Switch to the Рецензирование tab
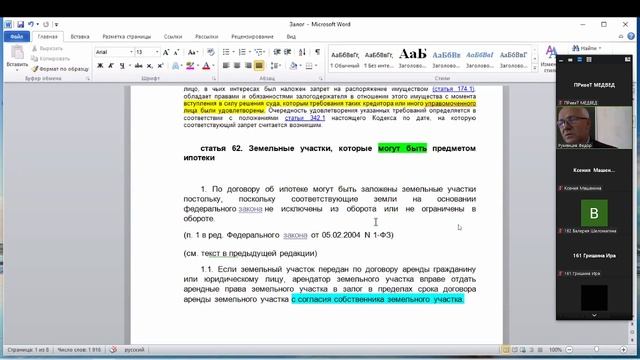640x360 pixels. 252,37
